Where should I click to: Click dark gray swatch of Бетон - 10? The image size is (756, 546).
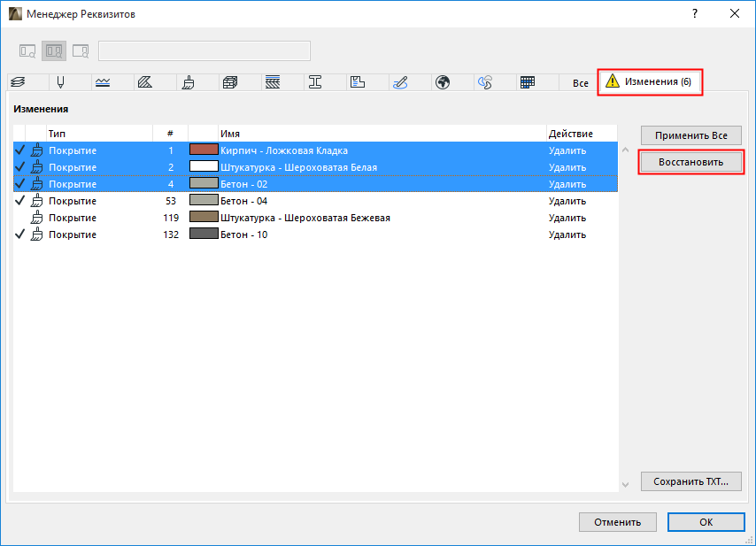204,234
